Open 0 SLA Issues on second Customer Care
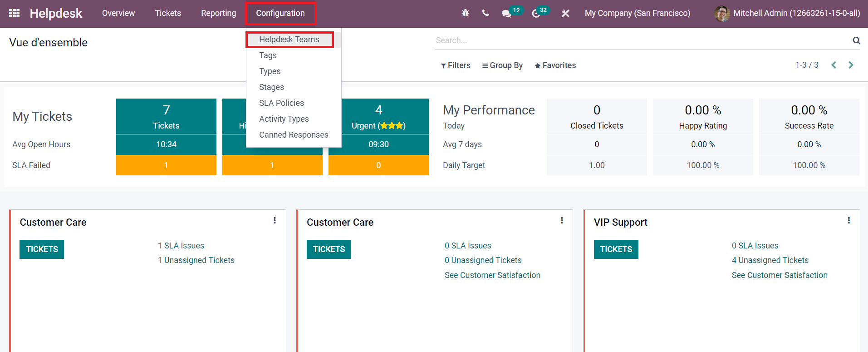868x352 pixels. 468,246
